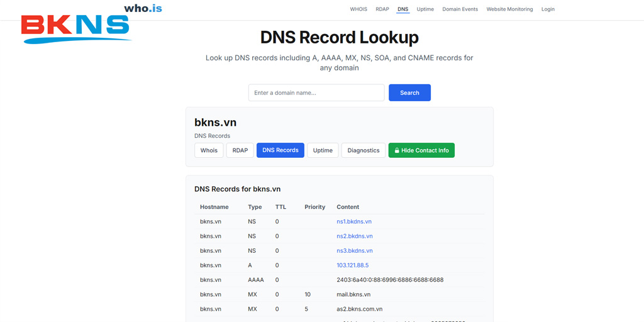Open the Uptime tab under bkns.vn
Image resolution: width=644 pixels, height=322 pixels.
point(323,151)
